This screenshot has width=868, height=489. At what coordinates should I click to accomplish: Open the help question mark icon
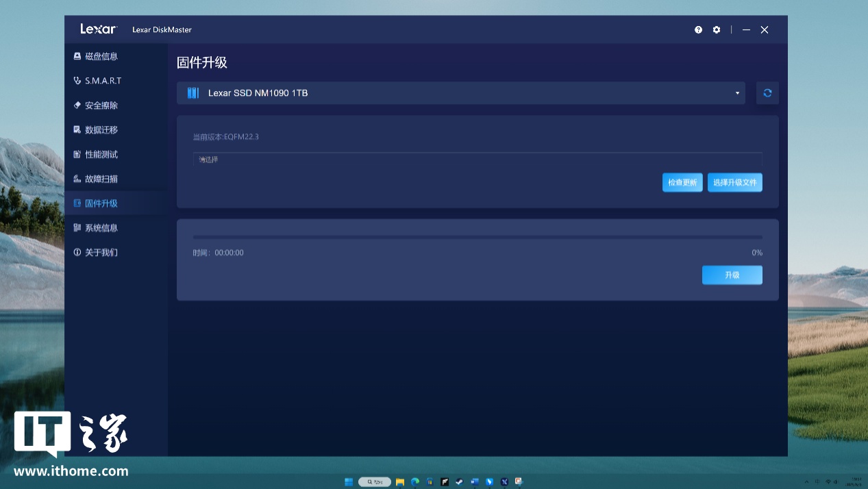click(x=698, y=30)
